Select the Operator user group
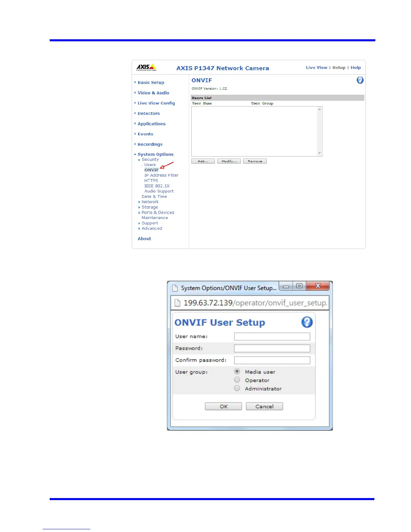This screenshot has width=411, height=532. coord(237,380)
